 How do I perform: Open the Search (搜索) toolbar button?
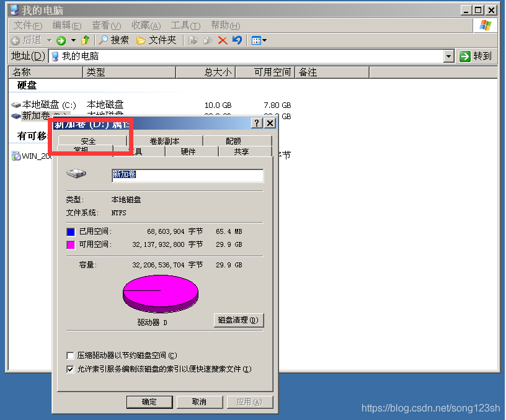[113, 40]
